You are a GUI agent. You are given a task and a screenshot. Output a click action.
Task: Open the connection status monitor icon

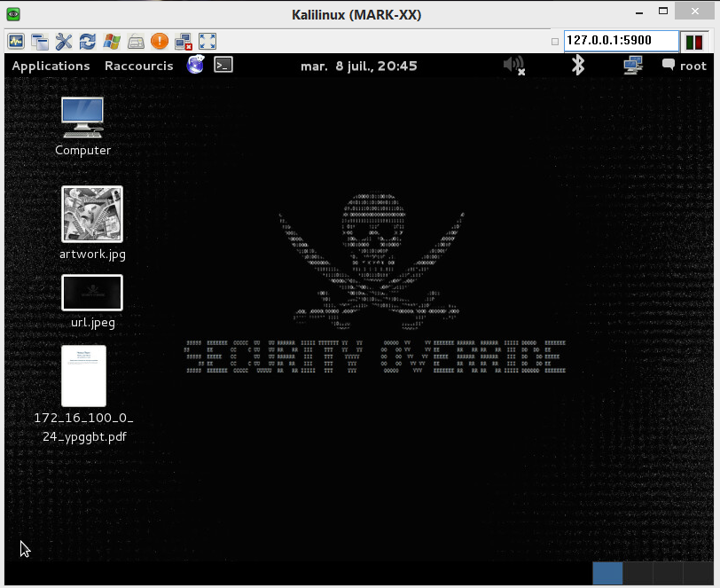[16, 42]
